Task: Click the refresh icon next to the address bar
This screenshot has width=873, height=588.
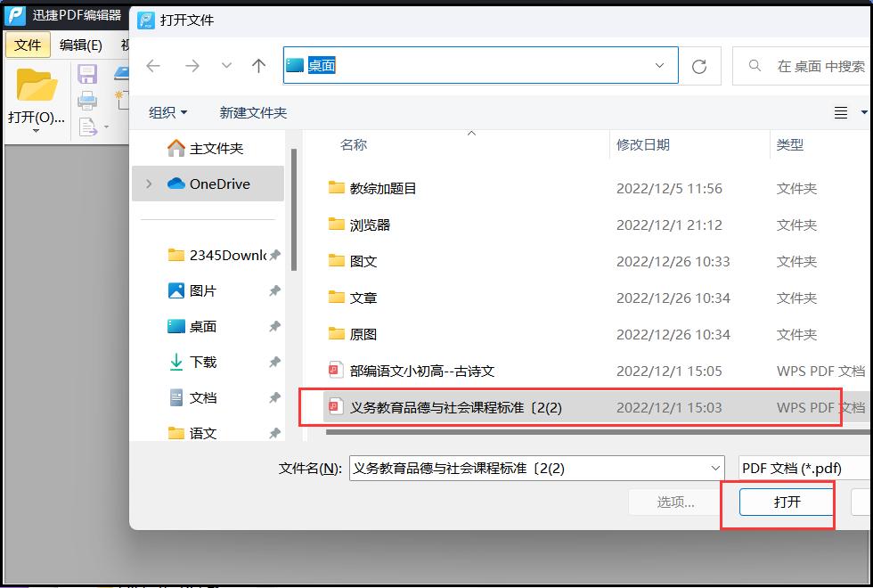Action: (x=700, y=65)
